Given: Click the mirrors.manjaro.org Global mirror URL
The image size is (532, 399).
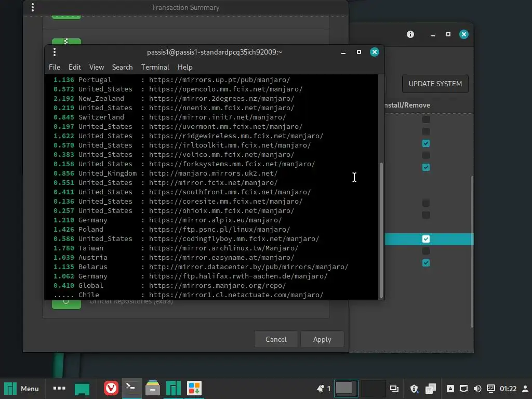Looking at the screenshot, I should [x=217, y=286].
